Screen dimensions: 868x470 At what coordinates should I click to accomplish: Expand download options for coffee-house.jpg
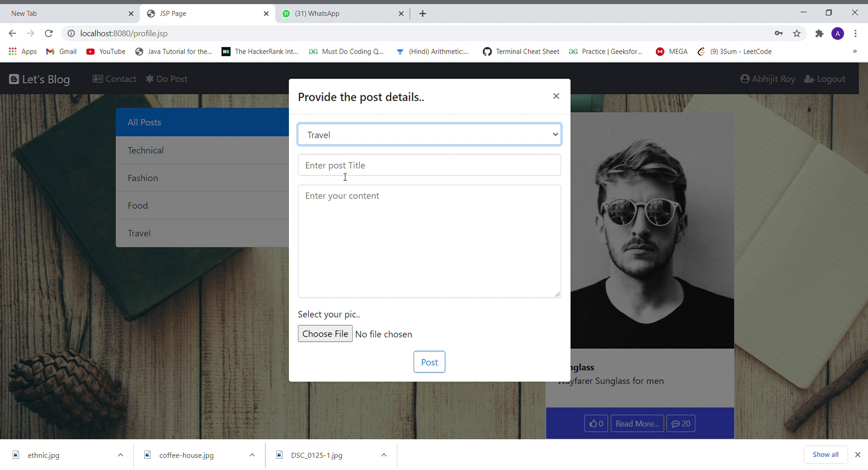(x=252, y=455)
